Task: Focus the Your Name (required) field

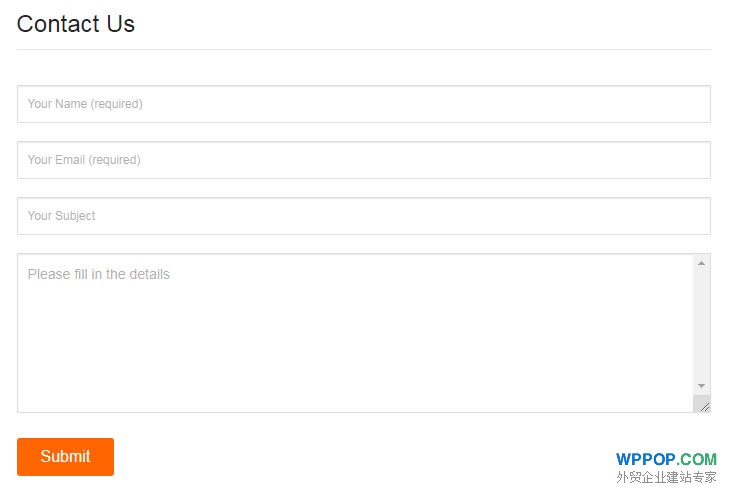Action: [x=364, y=104]
